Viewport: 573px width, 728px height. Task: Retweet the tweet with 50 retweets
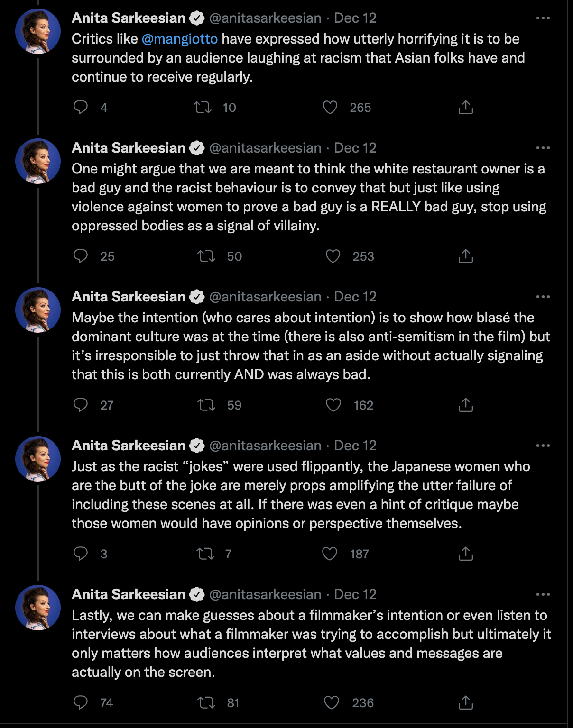click(206, 256)
